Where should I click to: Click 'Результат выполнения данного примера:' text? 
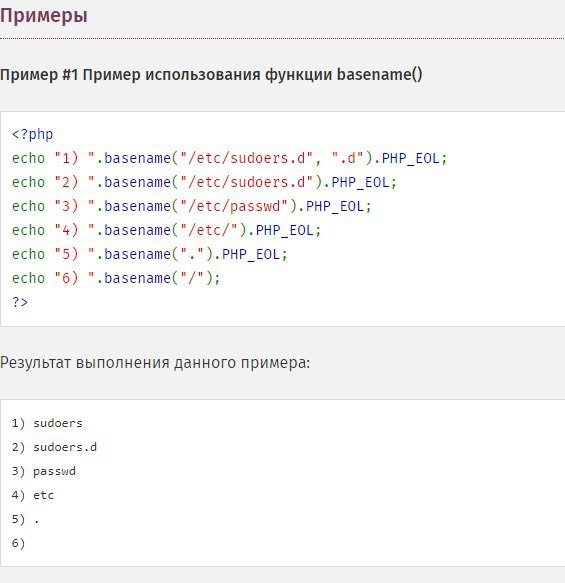point(155,363)
